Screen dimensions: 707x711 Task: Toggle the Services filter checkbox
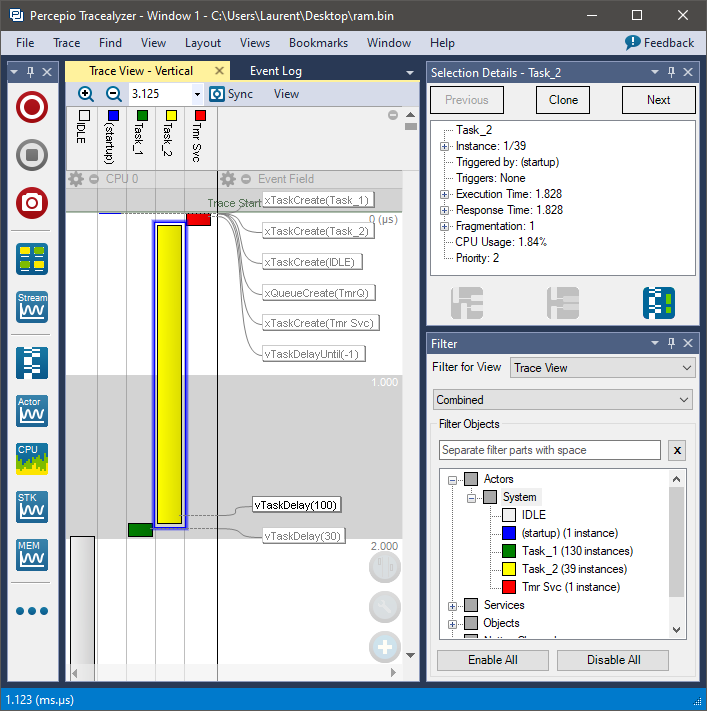pyautogui.click(x=471, y=605)
